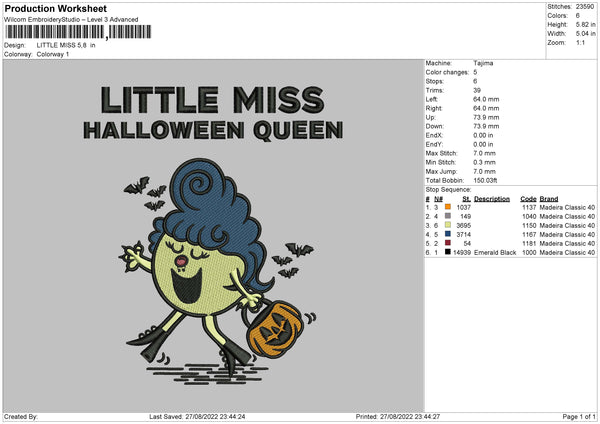The width and height of the screenshot is (600, 424).
Task: Click the 'Up:' measurement label
Action: coord(430,117)
